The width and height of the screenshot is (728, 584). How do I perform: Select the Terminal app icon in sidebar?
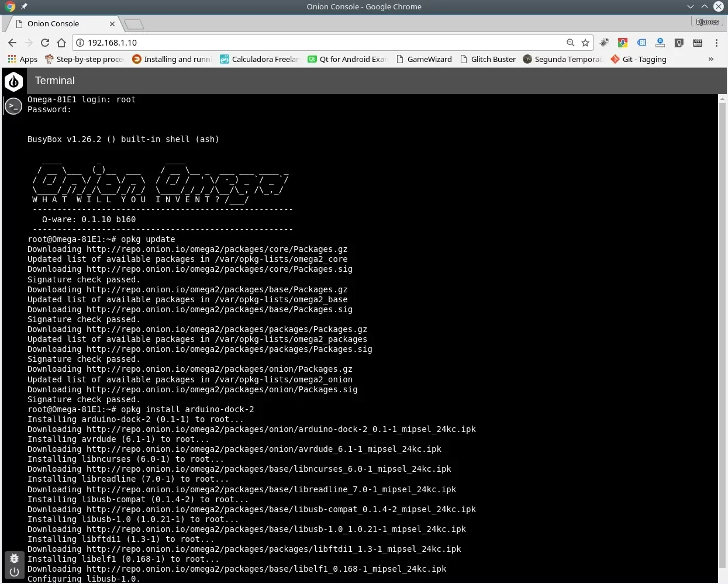(13, 106)
